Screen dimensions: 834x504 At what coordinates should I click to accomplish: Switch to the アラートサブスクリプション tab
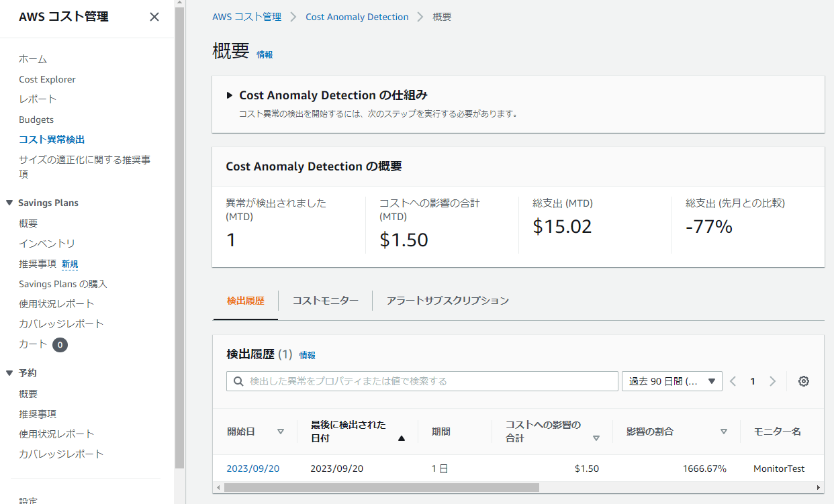coord(448,301)
